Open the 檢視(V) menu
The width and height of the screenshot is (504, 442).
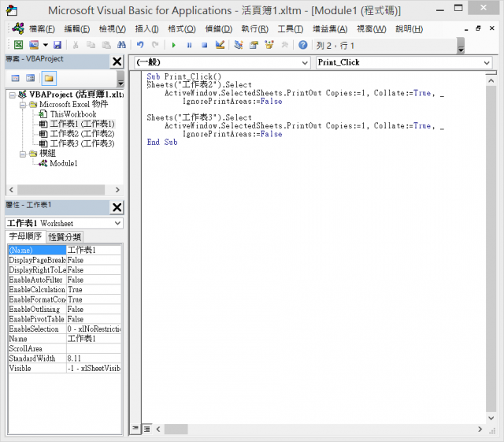(112, 29)
